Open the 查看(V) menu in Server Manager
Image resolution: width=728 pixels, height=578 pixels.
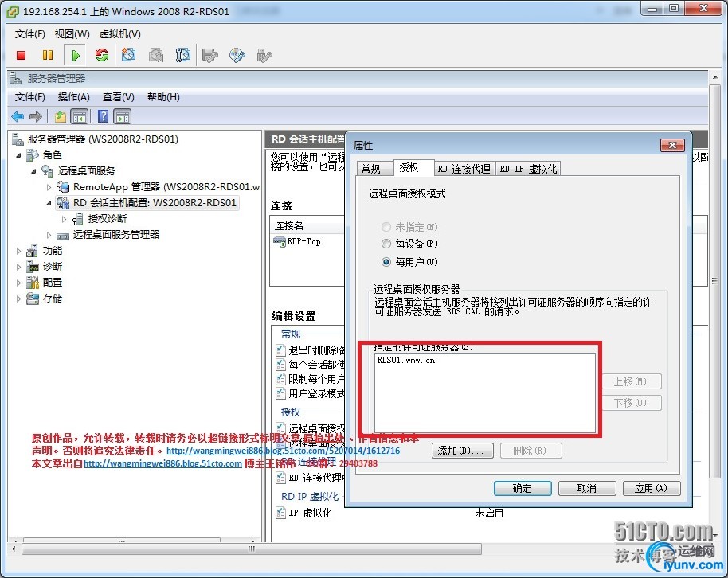pos(119,96)
